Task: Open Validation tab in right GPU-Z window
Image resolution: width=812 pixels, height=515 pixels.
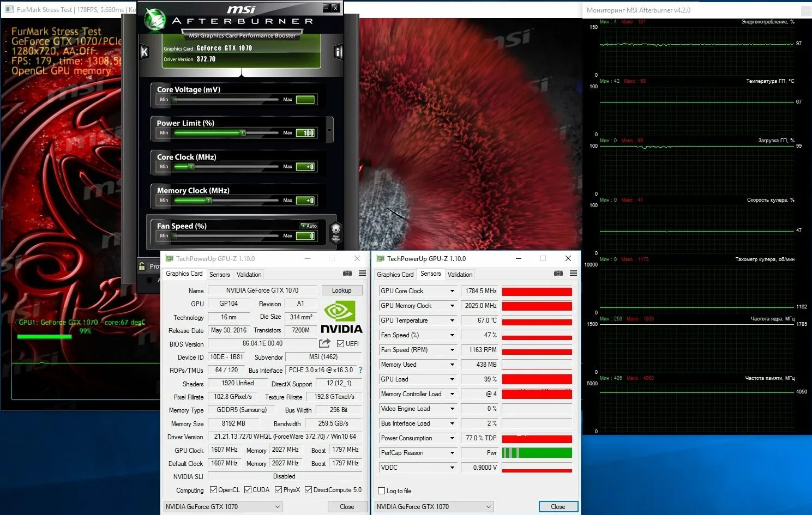Action: point(460,275)
